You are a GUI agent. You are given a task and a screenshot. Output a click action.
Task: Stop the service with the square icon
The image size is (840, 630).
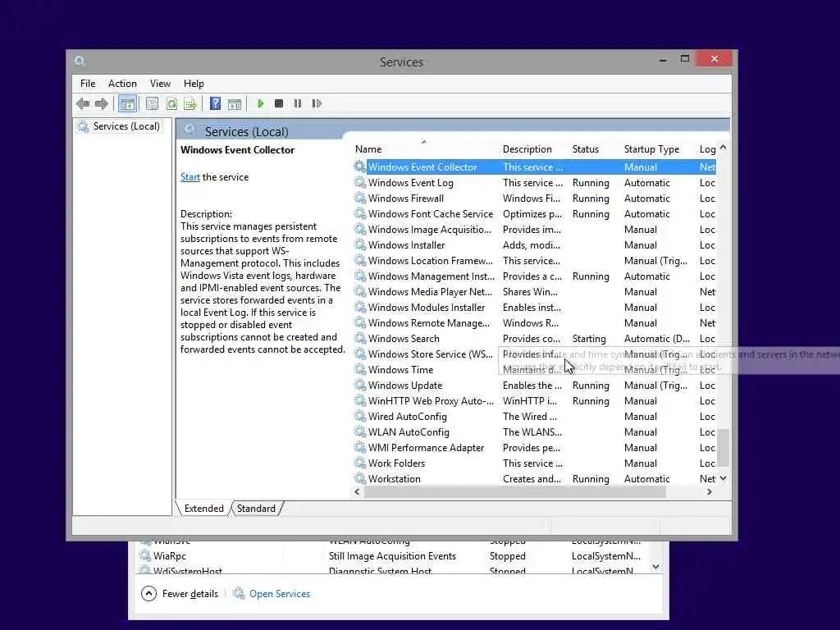point(279,103)
